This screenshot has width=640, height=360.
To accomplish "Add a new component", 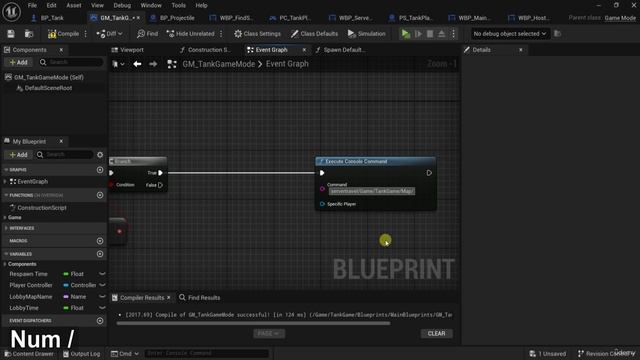I will 18,62.
